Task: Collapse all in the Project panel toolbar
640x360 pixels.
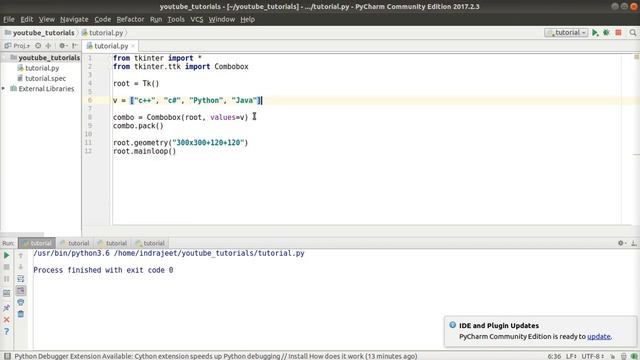Action: click(49, 46)
